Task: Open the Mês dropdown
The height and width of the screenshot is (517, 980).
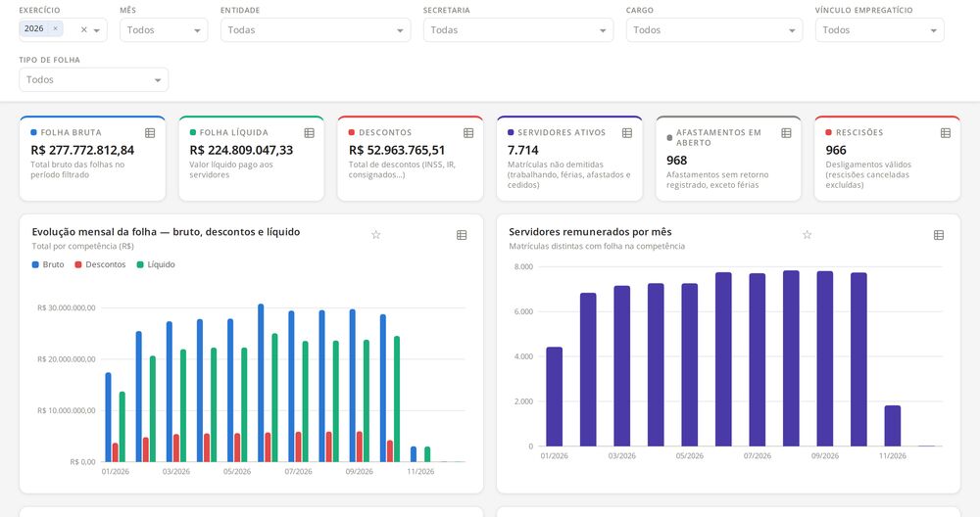Action: click(x=164, y=30)
